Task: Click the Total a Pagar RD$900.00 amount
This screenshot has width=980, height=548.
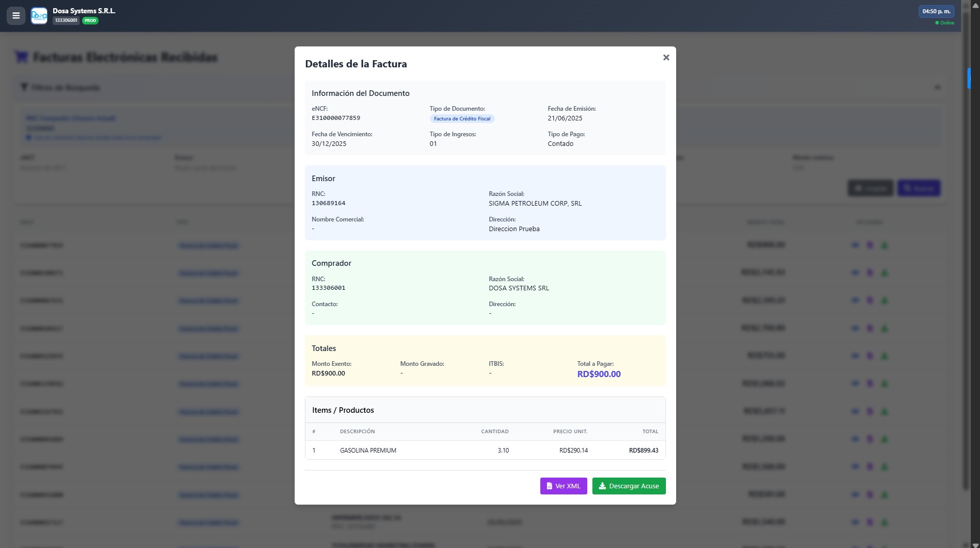Action: tap(599, 374)
